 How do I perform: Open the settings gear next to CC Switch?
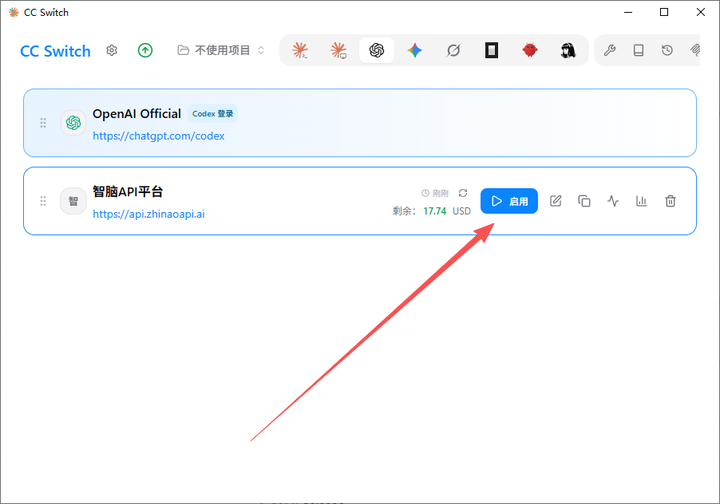point(112,50)
